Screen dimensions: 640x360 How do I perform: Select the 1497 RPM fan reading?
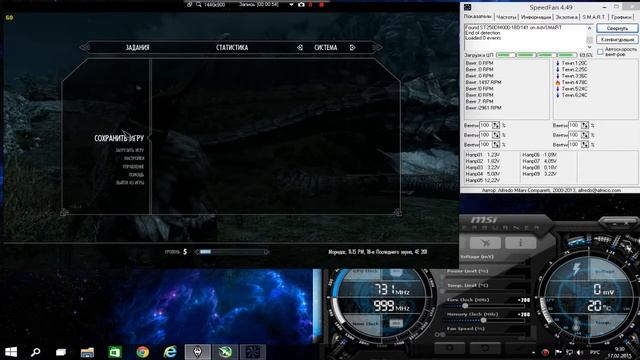tap(483, 82)
